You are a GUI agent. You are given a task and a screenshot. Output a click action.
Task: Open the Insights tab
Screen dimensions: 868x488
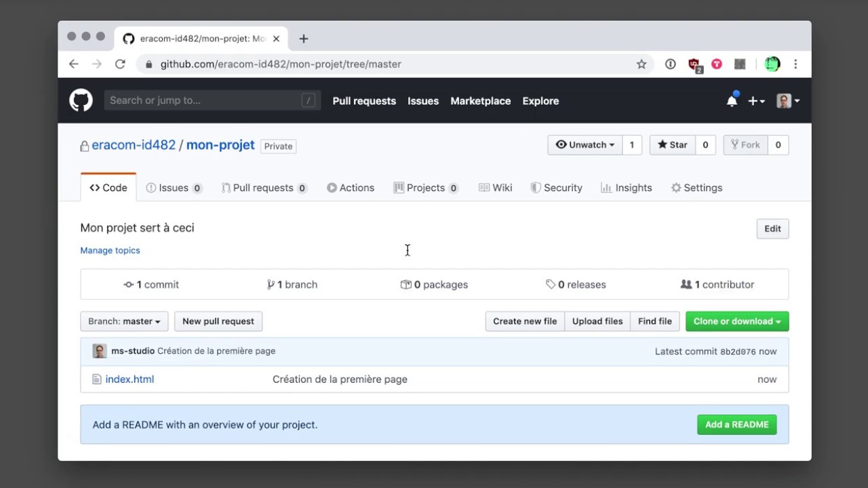point(627,188)
